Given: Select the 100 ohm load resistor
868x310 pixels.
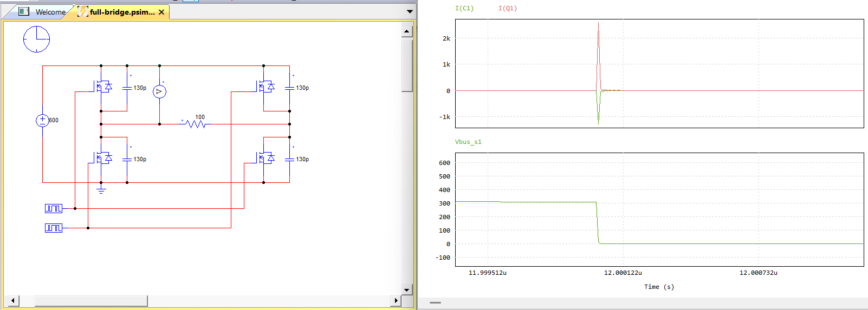Looking at the screenshot, I should pyautogui.click(x=196, y=124).
